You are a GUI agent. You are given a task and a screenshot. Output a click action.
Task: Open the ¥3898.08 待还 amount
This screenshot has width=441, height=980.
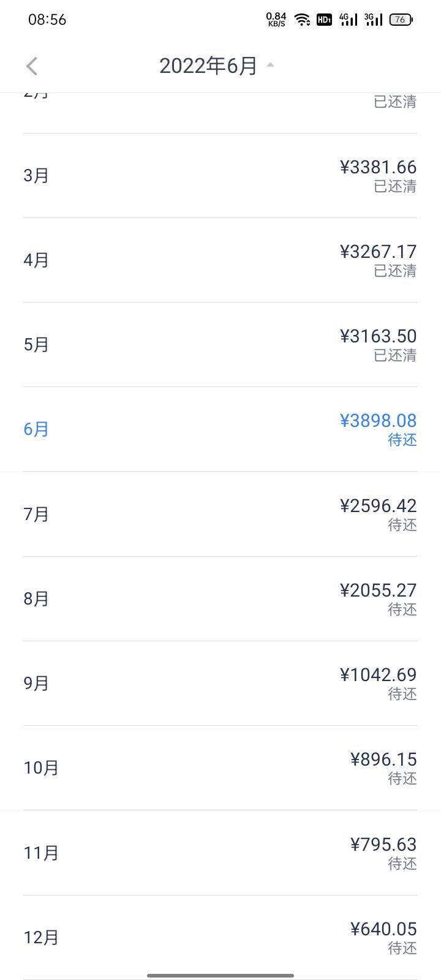pos(378,429)
